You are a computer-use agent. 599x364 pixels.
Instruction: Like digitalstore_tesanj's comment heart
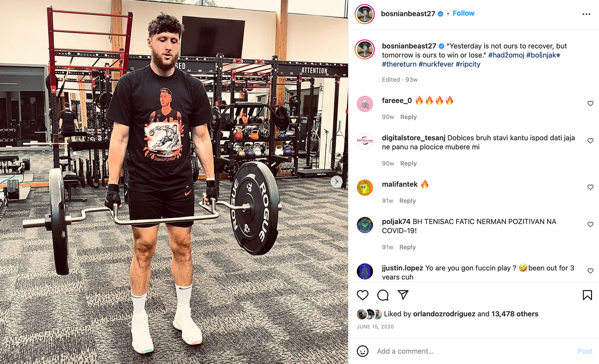[x=590, y=141]
